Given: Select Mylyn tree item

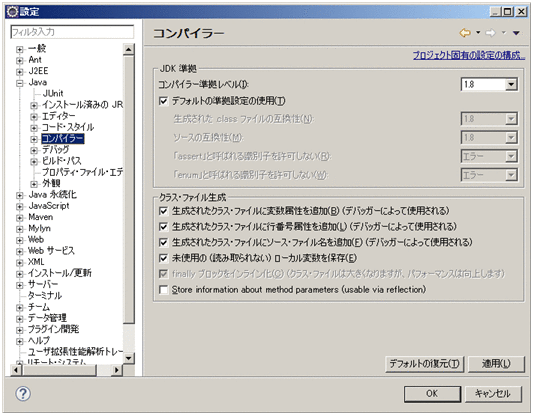Looking at the screenshot, I should [x=39, y=228].
